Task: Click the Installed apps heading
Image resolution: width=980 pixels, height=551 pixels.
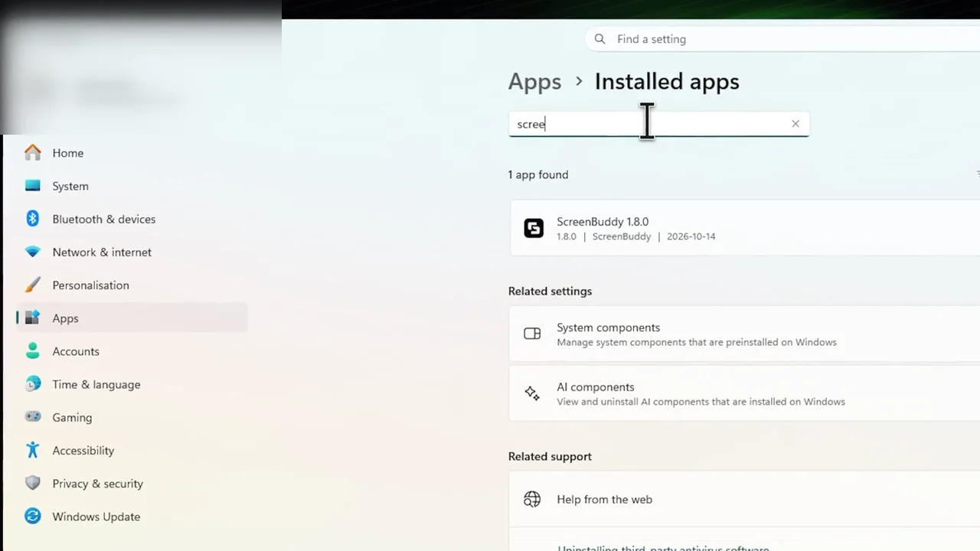Action: [x=667, y=81]
